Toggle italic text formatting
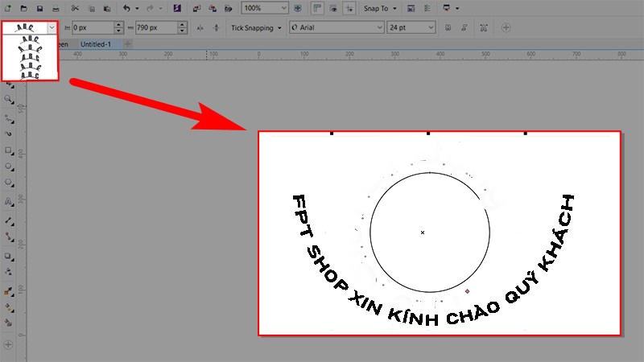The image size is (644, 362). [464, 28]
